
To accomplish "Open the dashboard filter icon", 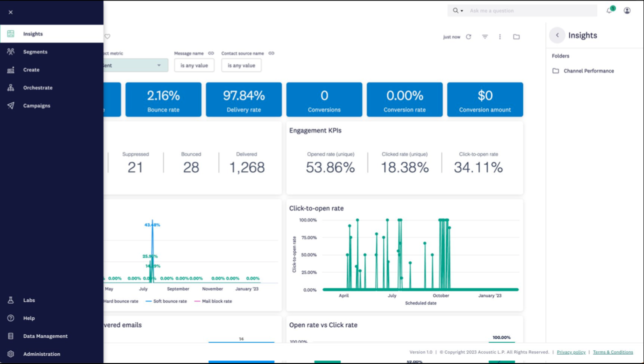I will [x=485, y=36].
